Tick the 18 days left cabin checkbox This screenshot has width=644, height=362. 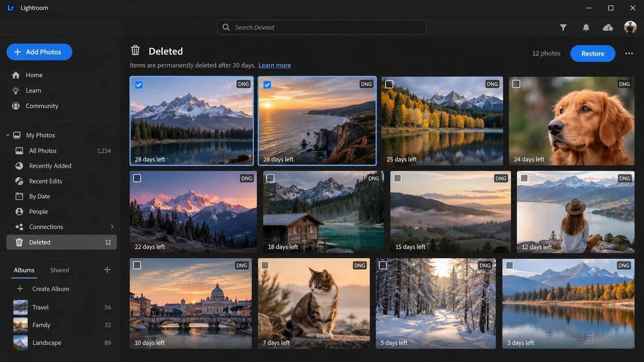point(270,178)
